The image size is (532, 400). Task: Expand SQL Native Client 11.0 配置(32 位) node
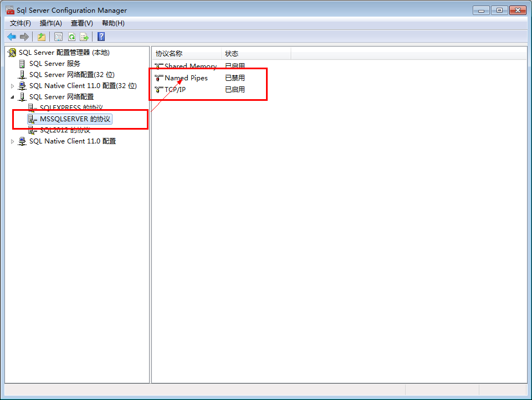pyautogui.click(x=12, y=86)
